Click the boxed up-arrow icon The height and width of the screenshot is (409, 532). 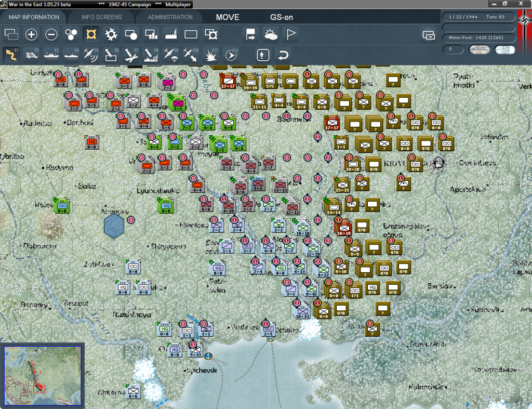[262, 55]
